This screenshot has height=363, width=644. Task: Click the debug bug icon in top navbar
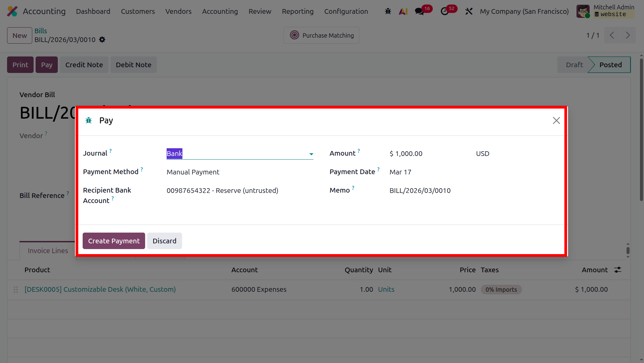click(x=388, y=11)
